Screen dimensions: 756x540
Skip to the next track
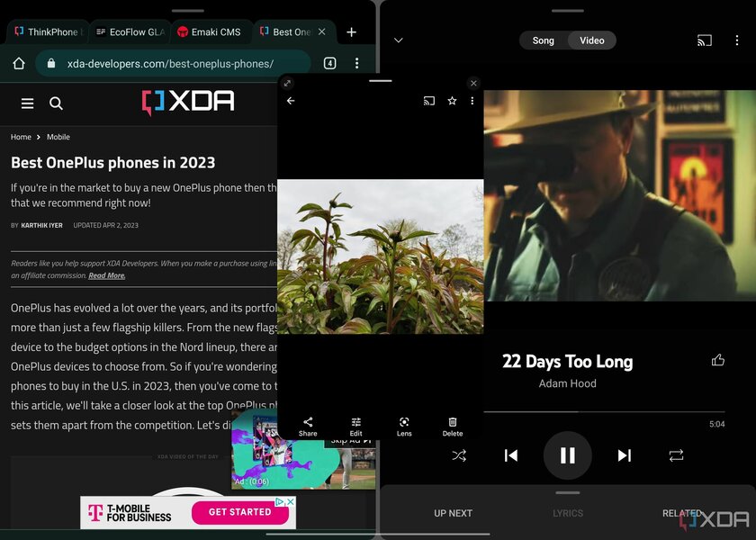pos(625,455)
